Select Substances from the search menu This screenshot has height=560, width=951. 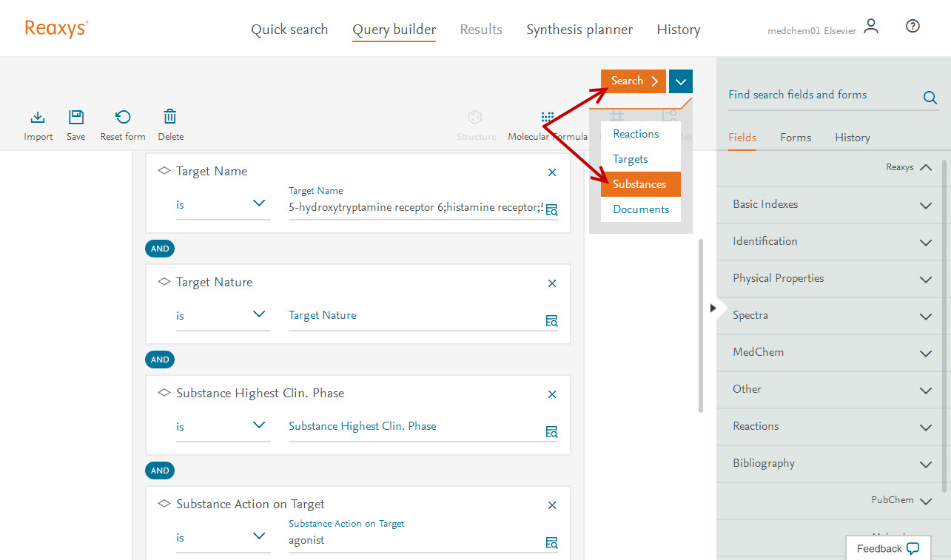(639, 184)
